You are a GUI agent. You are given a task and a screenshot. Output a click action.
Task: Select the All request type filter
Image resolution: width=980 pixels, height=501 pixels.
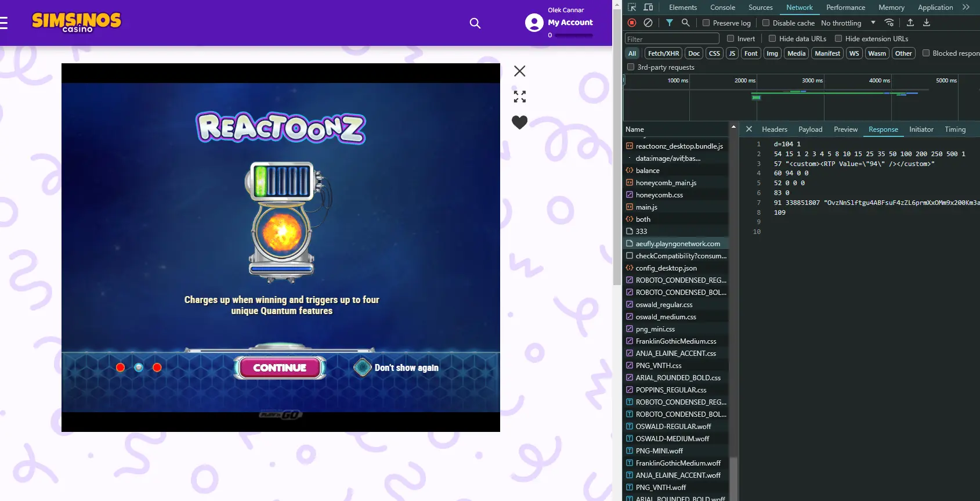click(632, 53)
